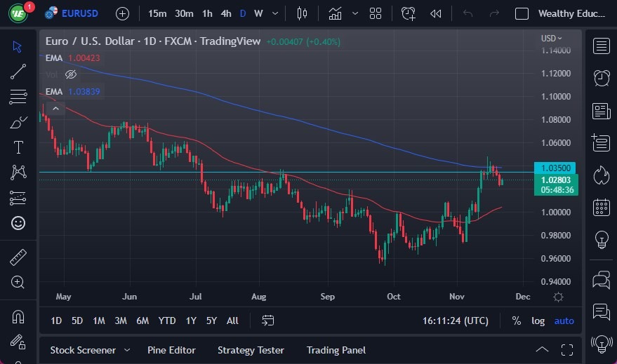
Task: Switch to the Pine Editor tab
Action: pyautogui.click(x=171, y=350)
